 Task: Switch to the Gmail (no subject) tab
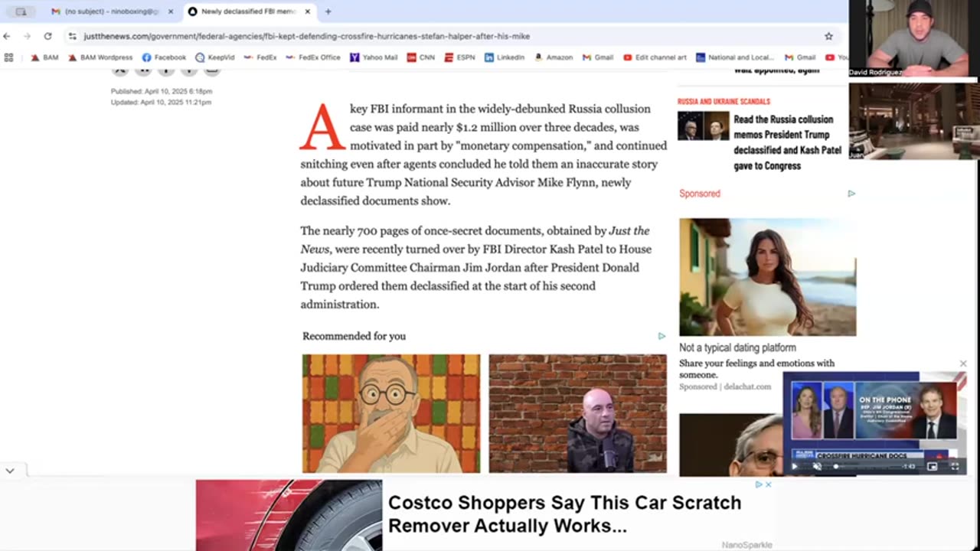click(x=111, y=11)
